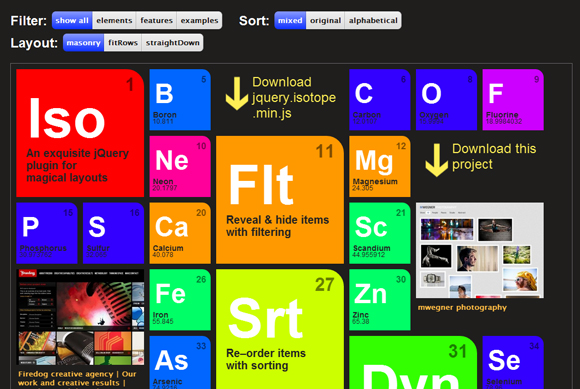Viewport: 580px width, 389px height.
Task: Click the mwegner photography caption link
Action: coord(462,307)
